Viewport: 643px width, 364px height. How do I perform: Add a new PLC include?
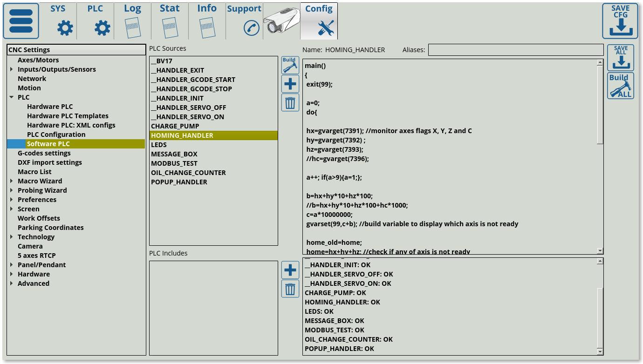(x=290, y=270)
